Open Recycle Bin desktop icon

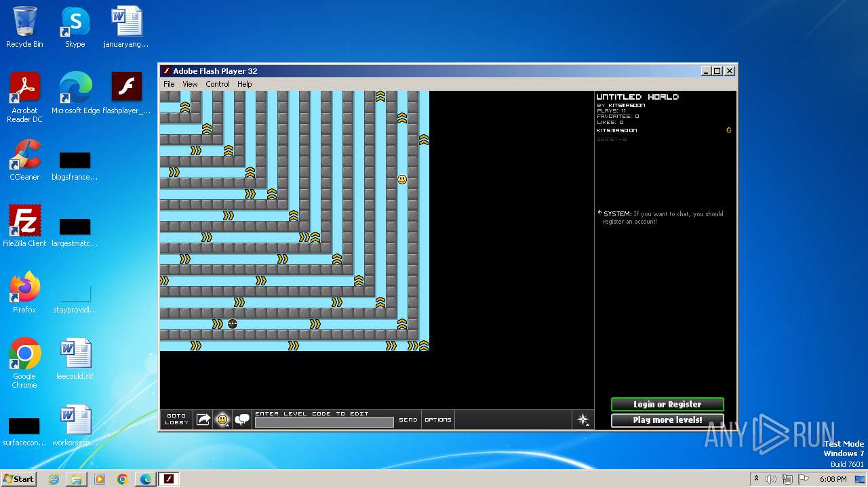pos(24,28)
